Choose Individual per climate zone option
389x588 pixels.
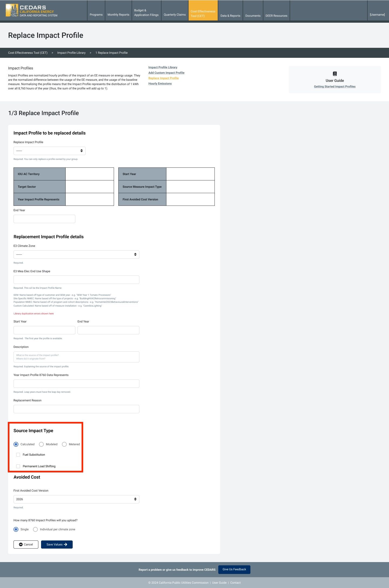tap(35, 529)
